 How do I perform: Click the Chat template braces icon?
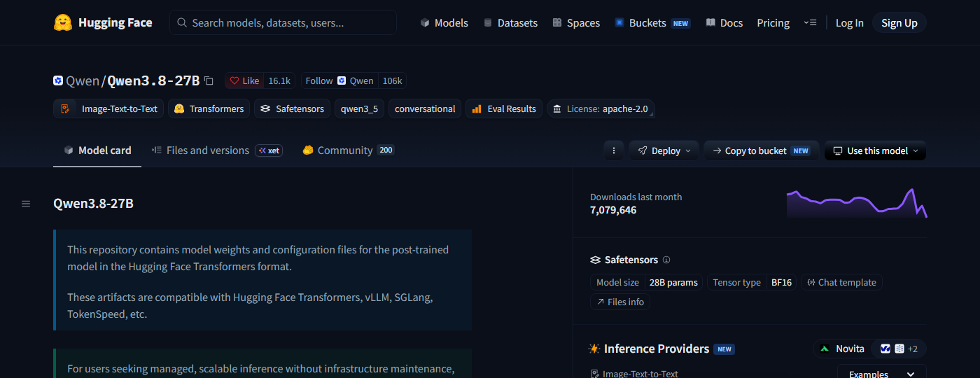coord(811,283)
